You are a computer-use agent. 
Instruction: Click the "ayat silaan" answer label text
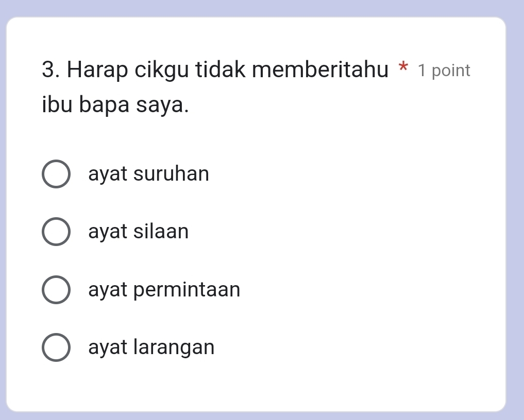(x=138, y=232)
